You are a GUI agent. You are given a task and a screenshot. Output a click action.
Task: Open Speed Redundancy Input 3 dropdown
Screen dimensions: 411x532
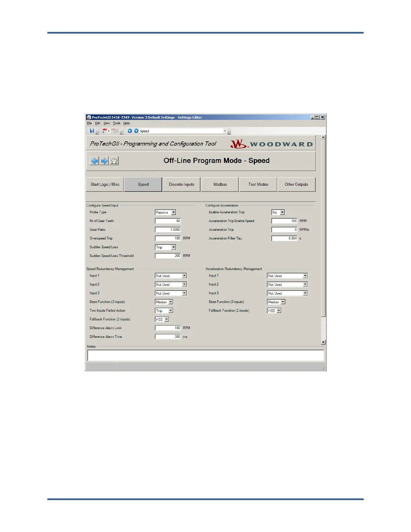point(184,293)
